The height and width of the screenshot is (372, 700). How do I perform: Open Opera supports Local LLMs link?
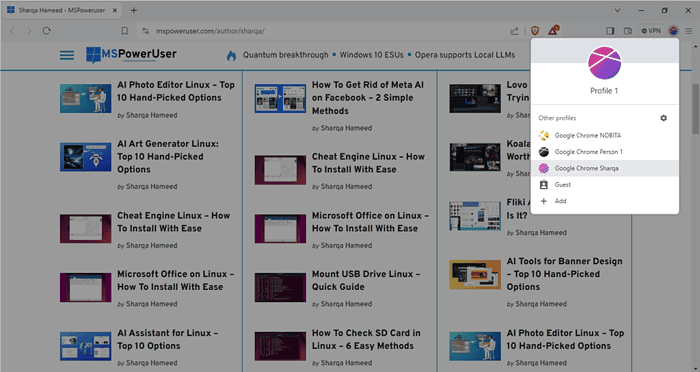465,55
